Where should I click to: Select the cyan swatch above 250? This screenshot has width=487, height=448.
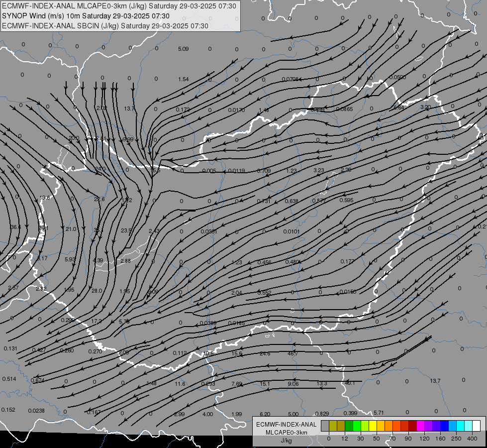click(x=460, y=426)
